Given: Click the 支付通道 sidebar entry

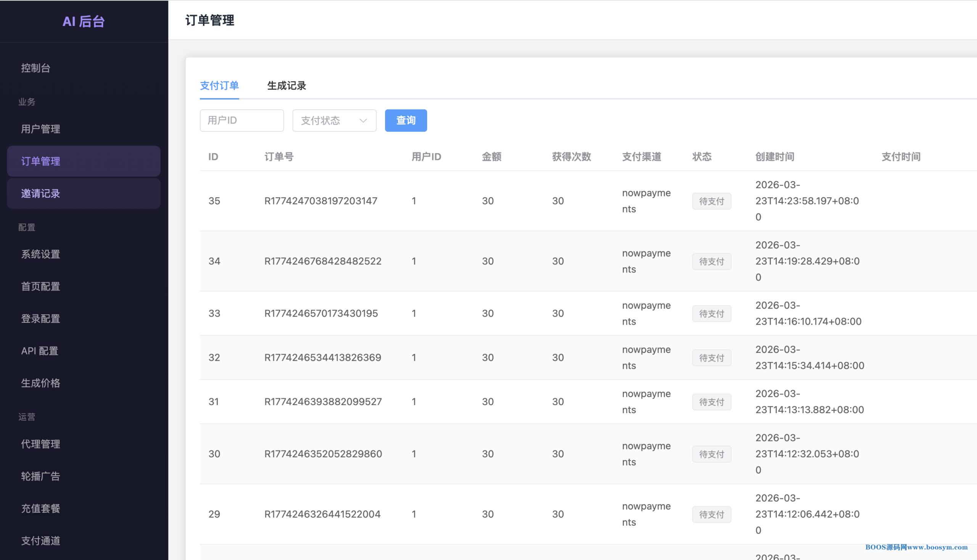Looking at the screenshot, I should coord(40,541).
